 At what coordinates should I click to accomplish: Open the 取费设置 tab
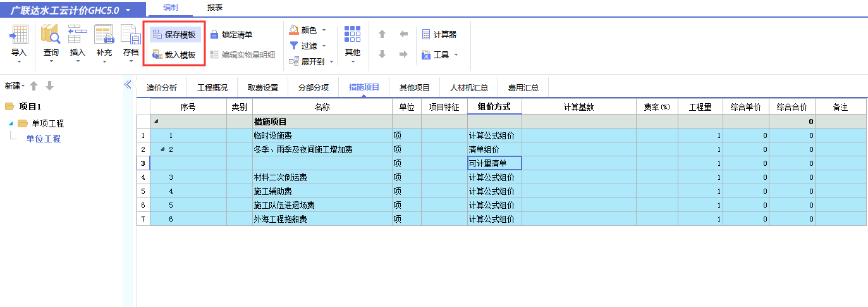pyautogui.click(x=263, y=87)
